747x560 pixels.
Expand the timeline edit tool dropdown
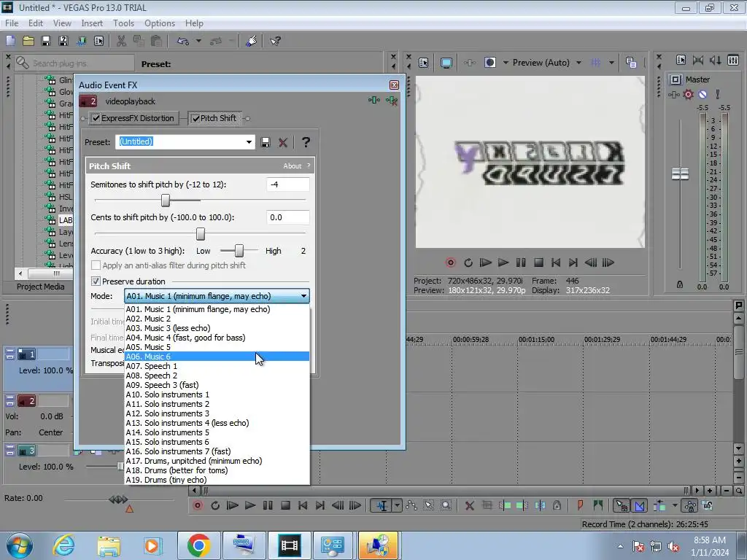coord(397,505)
